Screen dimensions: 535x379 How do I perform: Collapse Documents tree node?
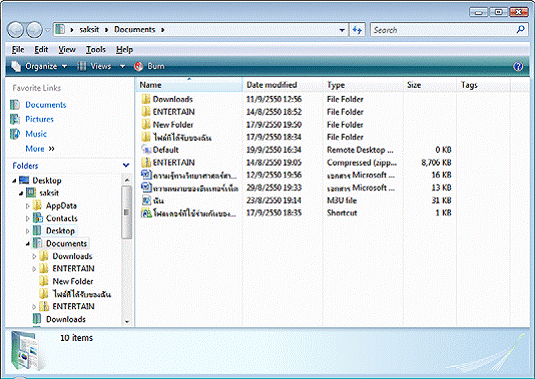(x=28, y=244)
